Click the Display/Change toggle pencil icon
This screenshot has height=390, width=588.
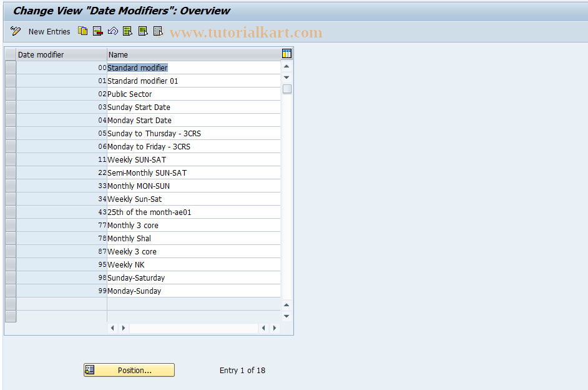16,31
